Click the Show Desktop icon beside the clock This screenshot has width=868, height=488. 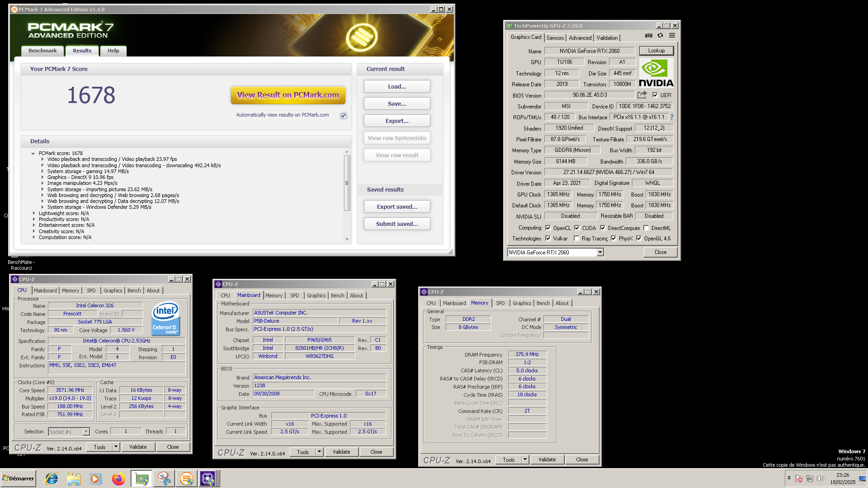[863, 479]
